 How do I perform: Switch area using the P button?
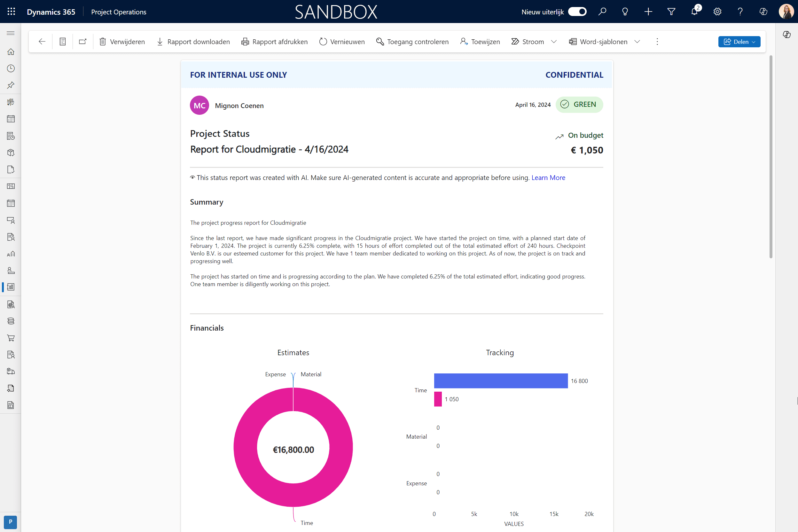[11, 522]
